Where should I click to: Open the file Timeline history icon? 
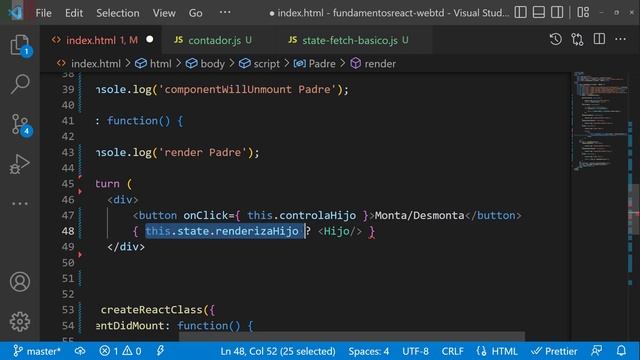[x=556, y=40]
